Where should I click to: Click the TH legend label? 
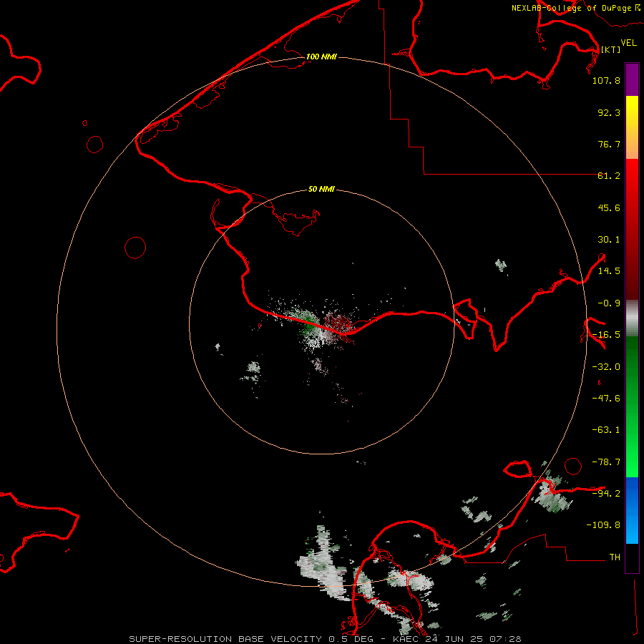click(x=615, y=557)
